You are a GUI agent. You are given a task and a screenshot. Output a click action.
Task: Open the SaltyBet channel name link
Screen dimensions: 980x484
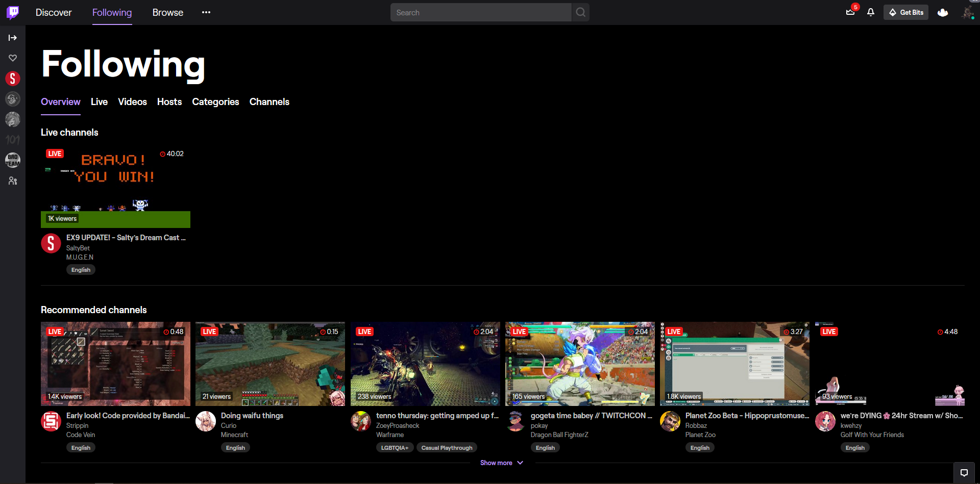pos(78,248)
